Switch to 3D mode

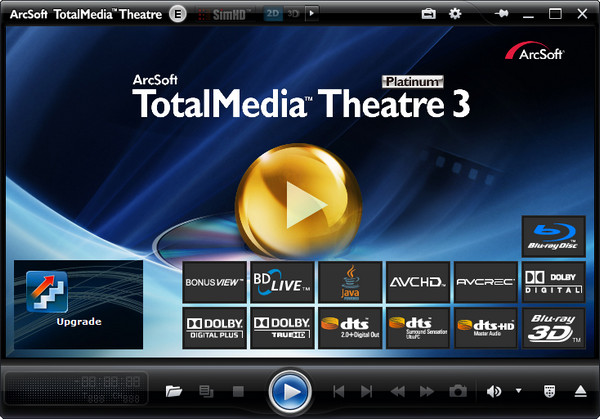tap(293, 14)
